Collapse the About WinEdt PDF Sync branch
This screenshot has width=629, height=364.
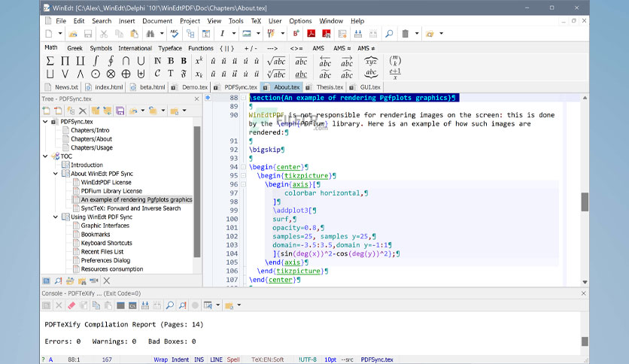[56, 174]
